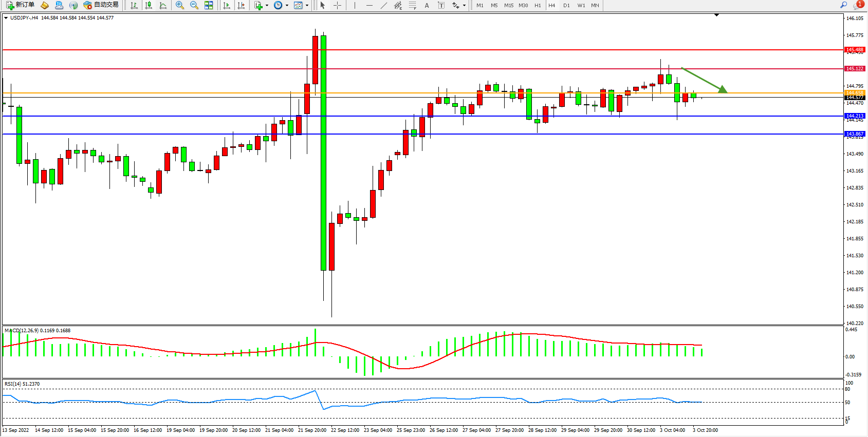Switch to the D1 timeframe
The width and height of the screenshot is (868, 437).
pos(566,5)
